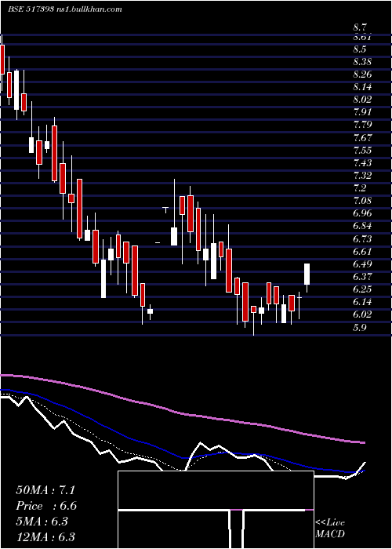Viewport: 392px width, 549px height.
Task: Select the 7.79 price axis label
Action: (362, 125)
